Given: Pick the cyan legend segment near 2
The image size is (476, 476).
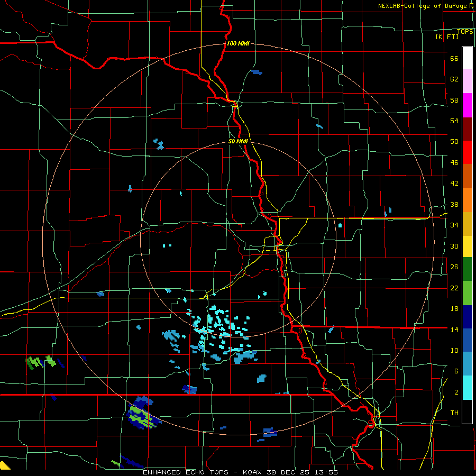Looking at the screenshot, I should click(467, 388).
